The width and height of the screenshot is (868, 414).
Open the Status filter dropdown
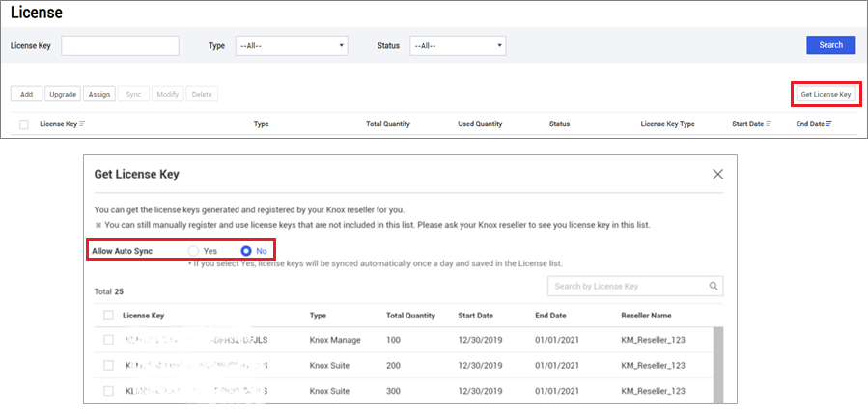[458, 46]
